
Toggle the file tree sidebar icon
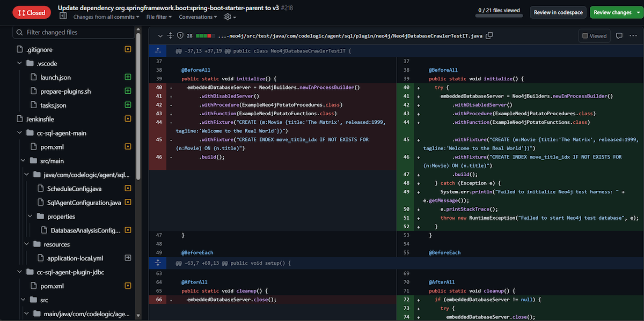coord(63,17)
